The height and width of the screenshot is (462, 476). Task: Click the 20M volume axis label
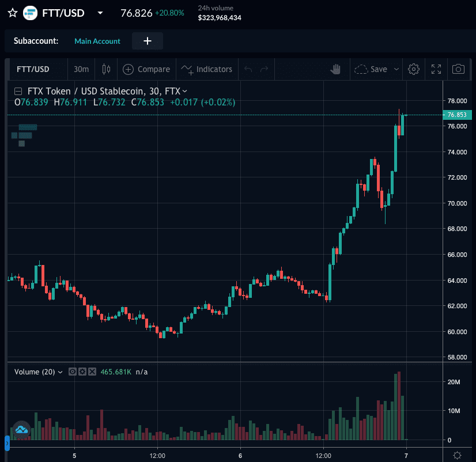tap(454, 382)
